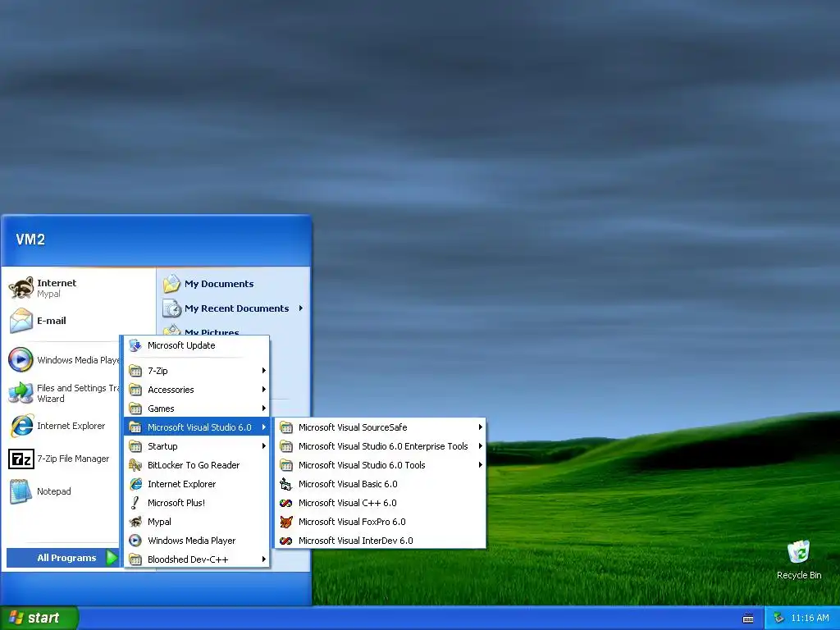Screen dimensions: 840x630
Task: Click Microsoft Visual Basic 6.0 icon
Action: click(x=286, y=484)
